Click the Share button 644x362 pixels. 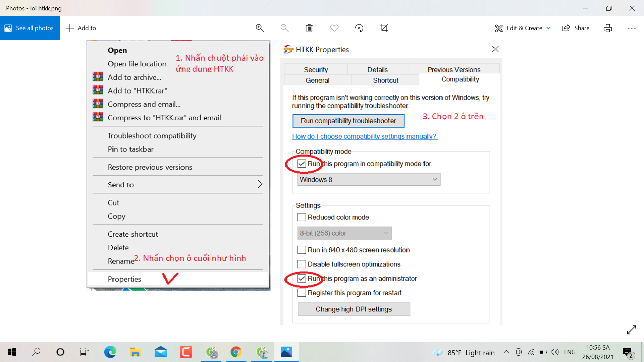576,28
